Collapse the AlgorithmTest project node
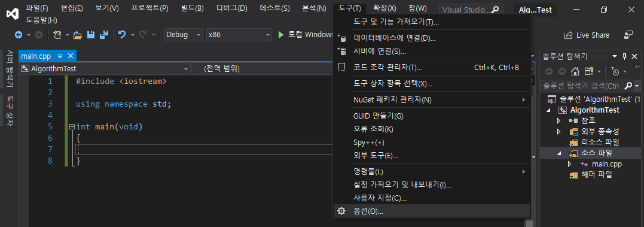644x227 pixels. [x=549, y=110]
